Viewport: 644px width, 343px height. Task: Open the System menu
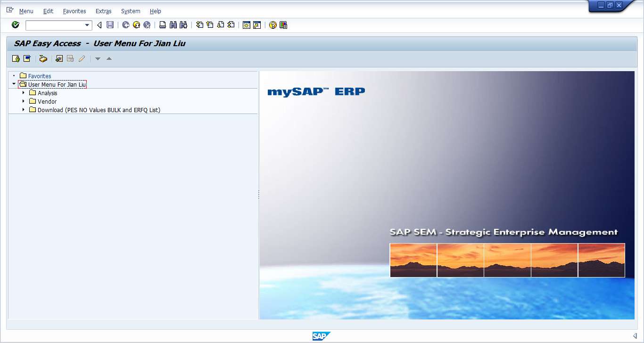(x=131, y=11)
